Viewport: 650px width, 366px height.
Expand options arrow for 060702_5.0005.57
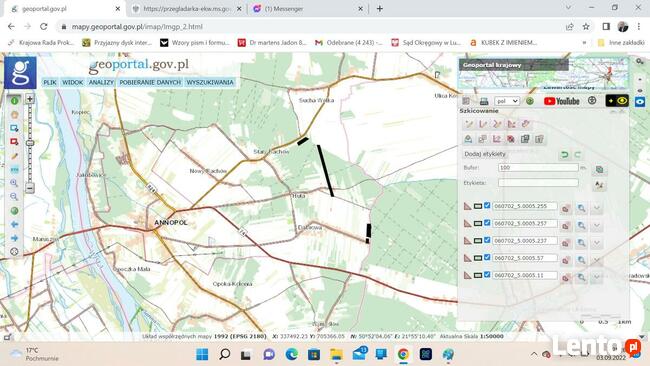[597, 260]
